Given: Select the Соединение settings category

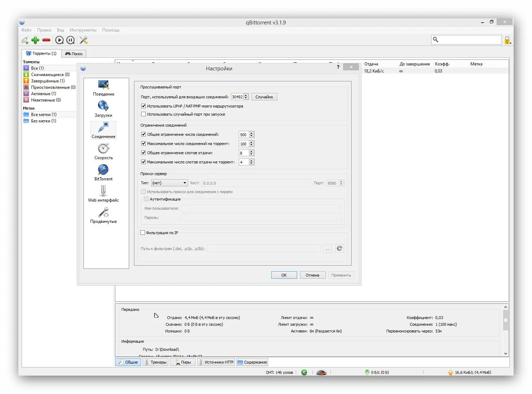Looking at the screenshot, I should point(103,130).
